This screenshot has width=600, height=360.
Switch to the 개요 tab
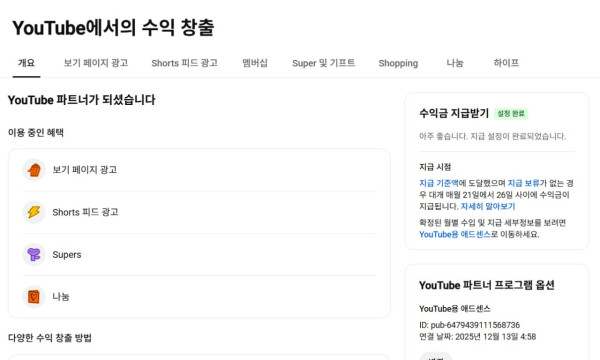(26, 63)
